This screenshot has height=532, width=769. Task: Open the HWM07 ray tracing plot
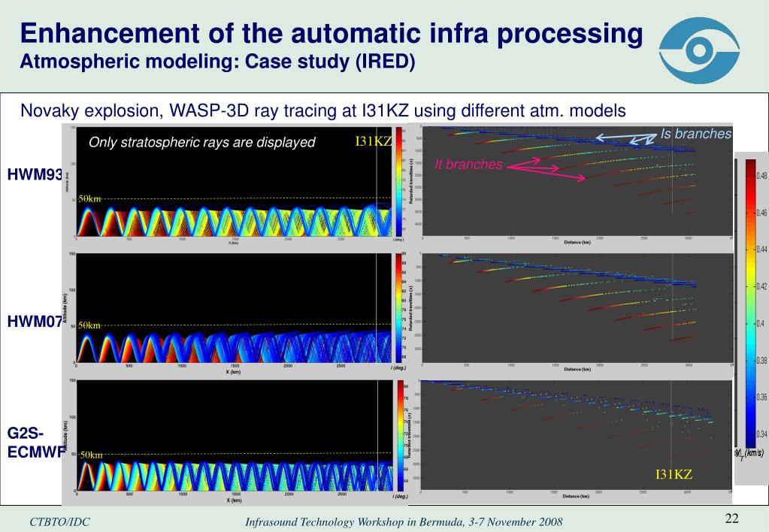(234, 308)
